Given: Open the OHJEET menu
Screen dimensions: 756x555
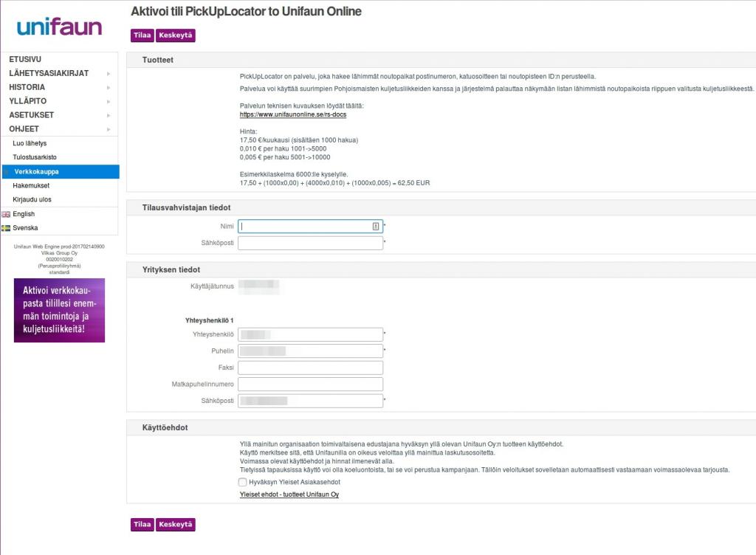Looking at the screenshot, I should [x=24, y=129].
